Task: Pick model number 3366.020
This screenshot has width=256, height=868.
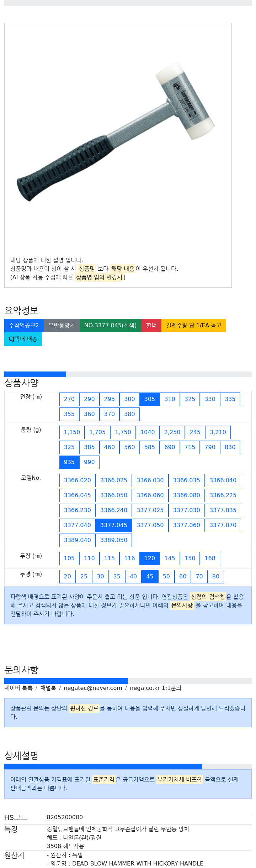Action: 78,480
